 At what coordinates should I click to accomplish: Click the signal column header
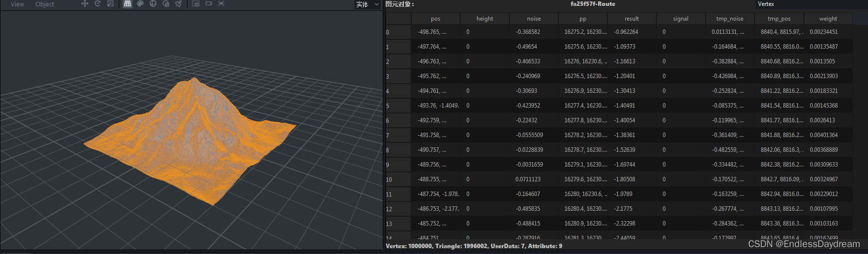click(681, 19)
